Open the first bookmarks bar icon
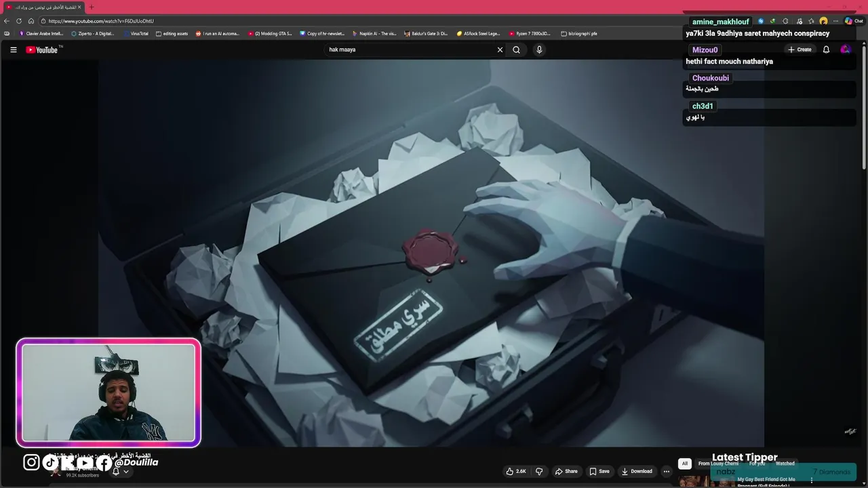 [x=7, y=33]
